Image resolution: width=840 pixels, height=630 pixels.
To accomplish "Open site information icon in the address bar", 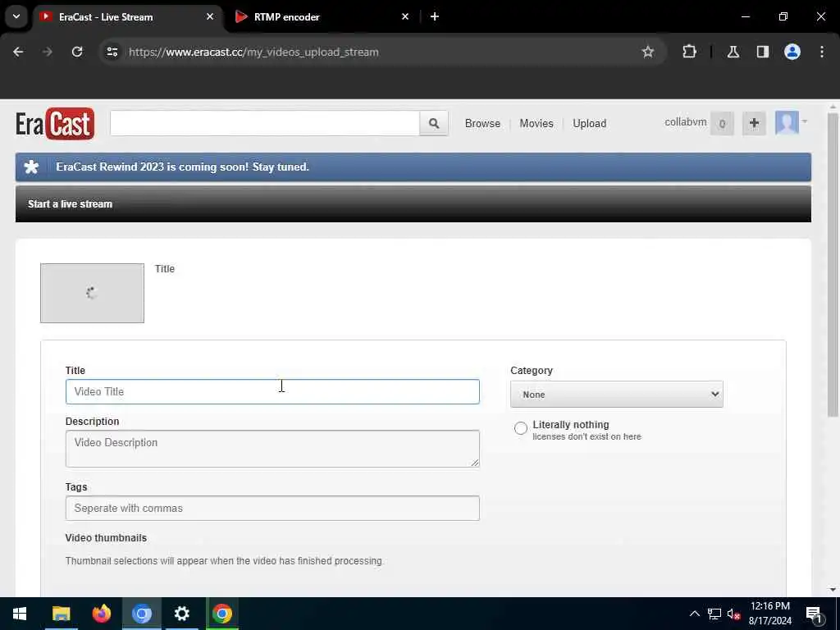I will pos(112,52).
